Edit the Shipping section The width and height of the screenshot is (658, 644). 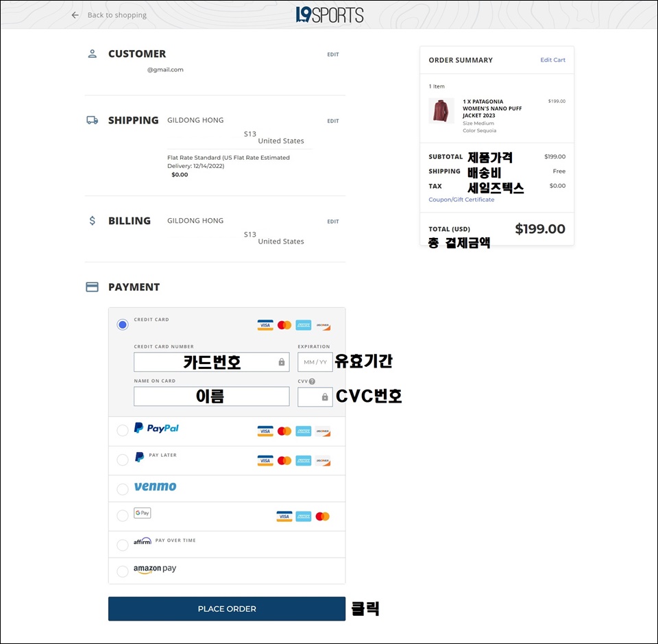tap(333, 121)
